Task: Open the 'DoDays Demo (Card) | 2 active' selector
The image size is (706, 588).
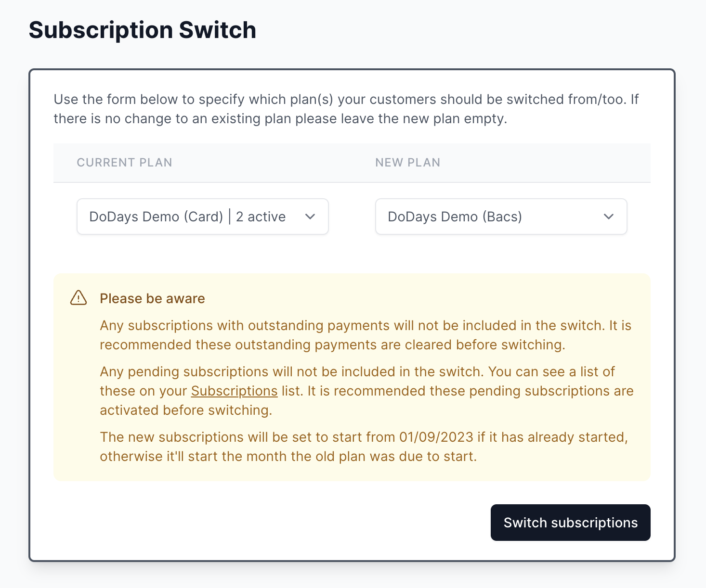Action: click(x=202, y=217)
